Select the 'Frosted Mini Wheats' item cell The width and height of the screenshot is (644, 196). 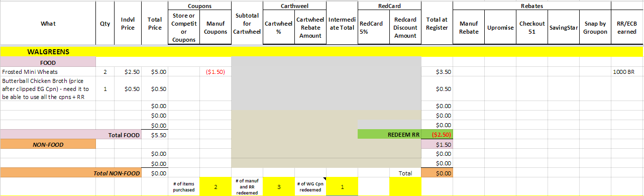point(48,72)
